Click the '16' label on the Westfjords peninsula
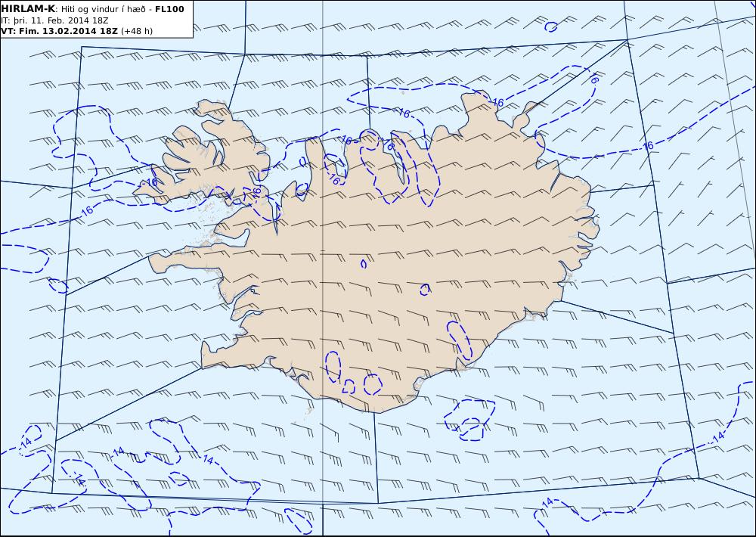The width and height of the screenshot is (756, 537). point(151,182)
